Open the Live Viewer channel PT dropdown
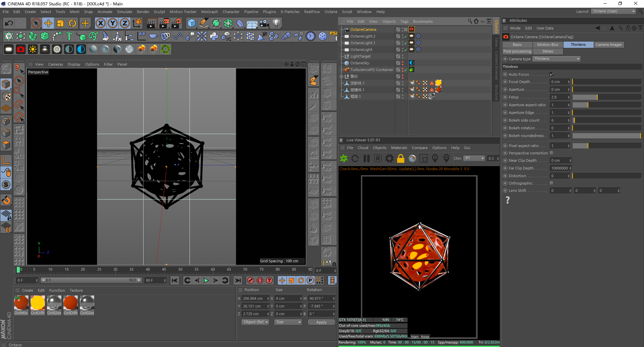Screen dimensions: 644x347 [x=475, y=158]
